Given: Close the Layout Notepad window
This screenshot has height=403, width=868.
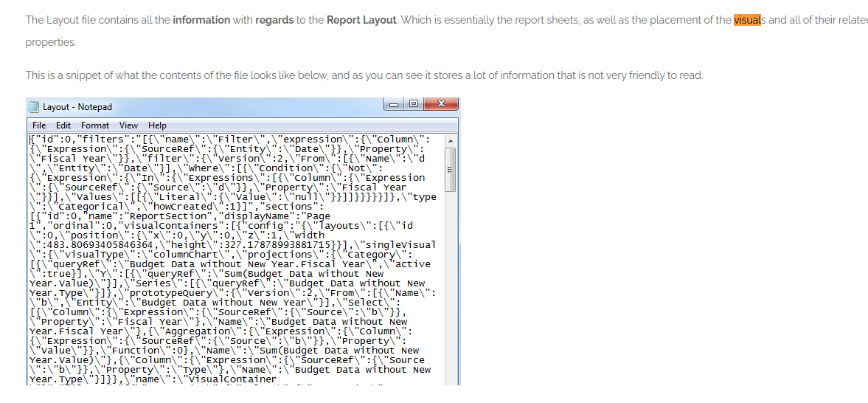Looking at the screenshot, I should (x=441, y=103).
